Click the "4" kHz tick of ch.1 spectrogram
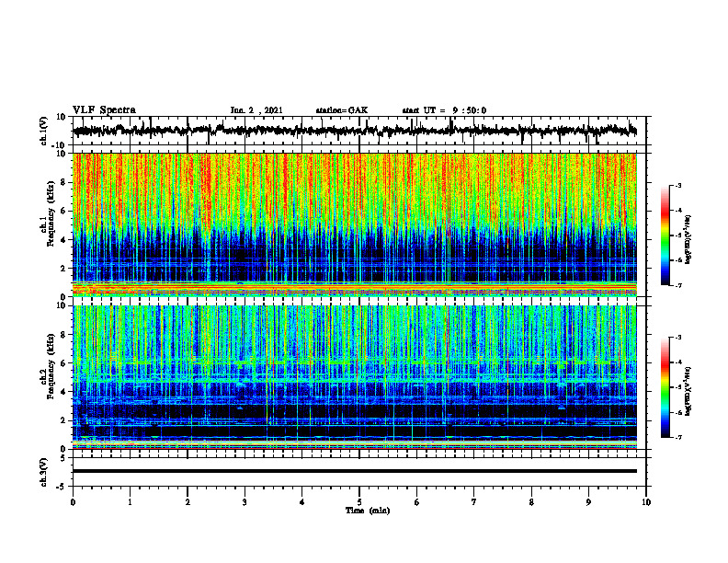 tap(63, 240)
